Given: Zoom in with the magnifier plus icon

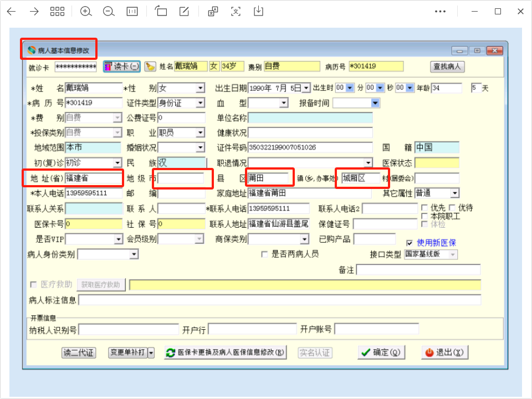Looking at the screenshot, I should coord(86,12).
